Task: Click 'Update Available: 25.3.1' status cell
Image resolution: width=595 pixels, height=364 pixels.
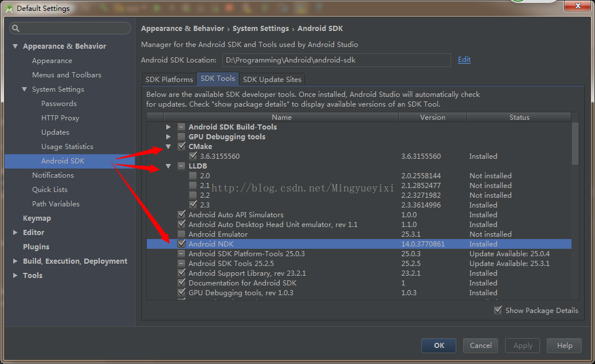Action: (509, 264)
